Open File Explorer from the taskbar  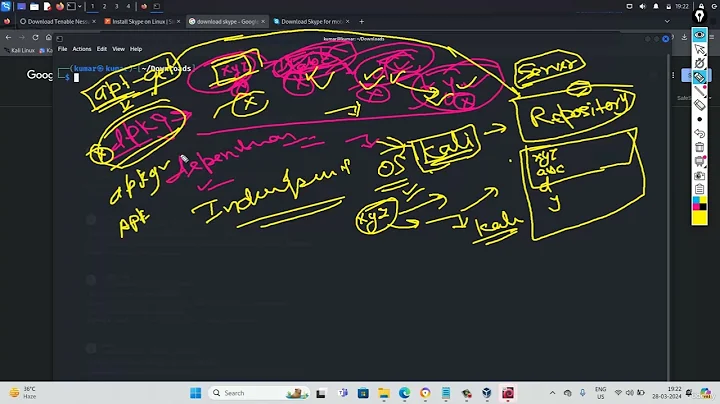coord(384,393)
